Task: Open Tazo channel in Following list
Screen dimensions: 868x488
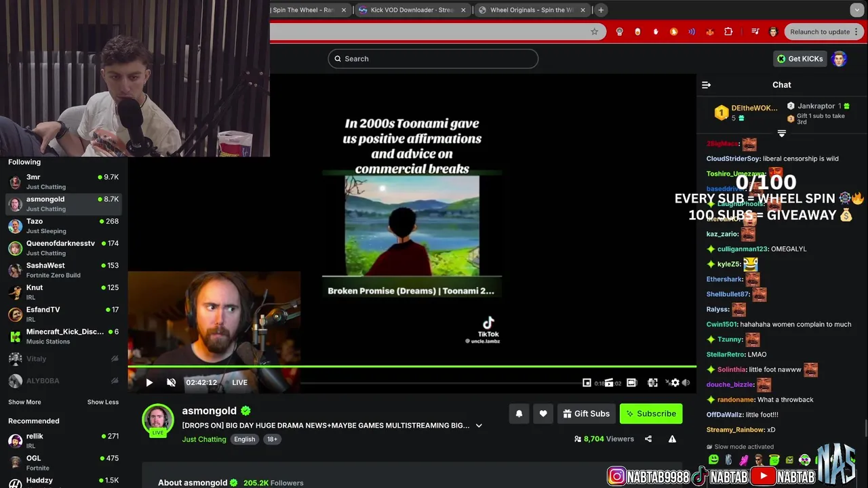Action: coord(64,226)
